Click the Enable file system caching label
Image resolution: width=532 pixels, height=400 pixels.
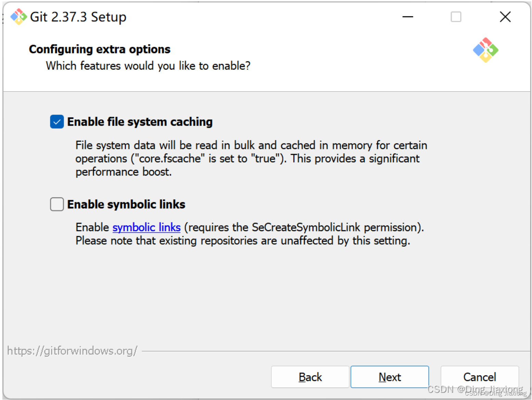click(x=140, y=122)
